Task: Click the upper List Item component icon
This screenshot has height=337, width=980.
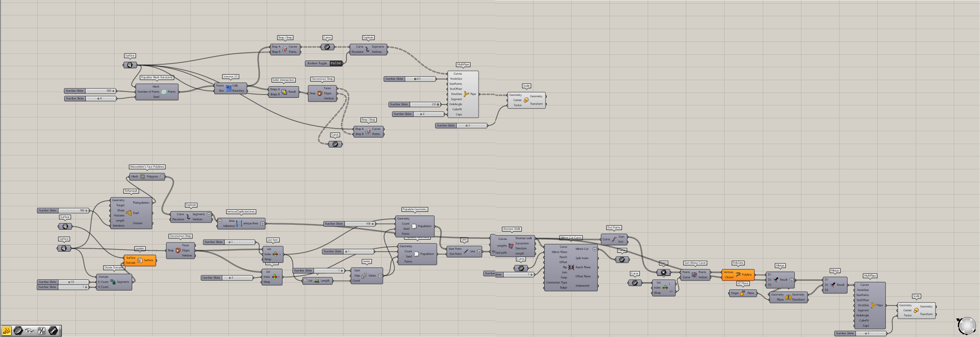Action: click(275, 254)
